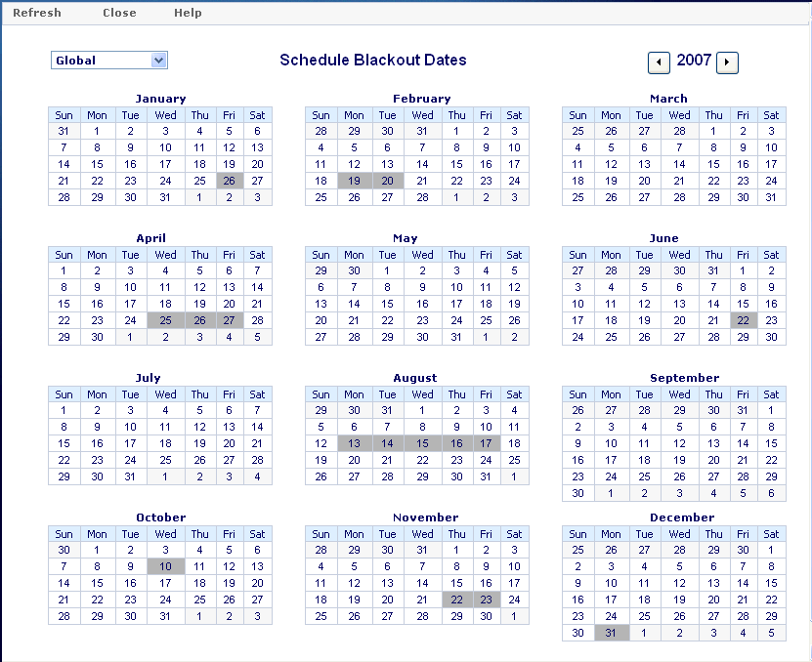Toggle shaded December 31 date

pyautogui.click(x=612, y=633)
